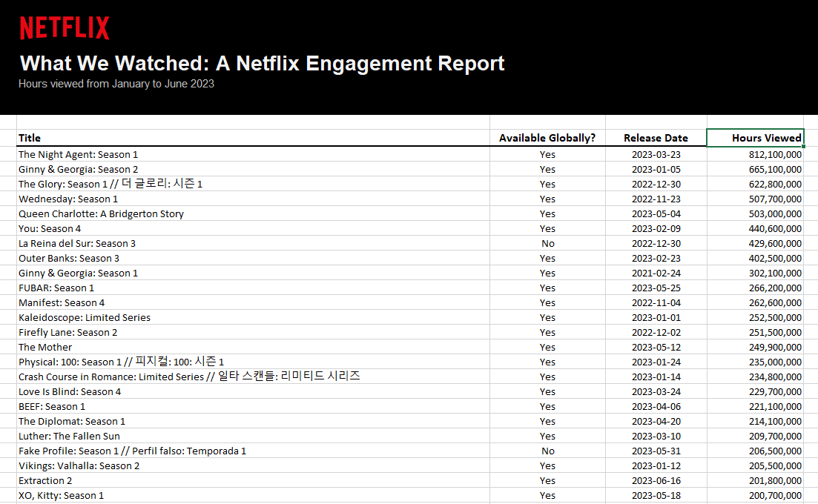The width and height of the screenshot is (818, 504).
Task: Select 'The Glory: Season 1' title cell
Action: (253, 184)
